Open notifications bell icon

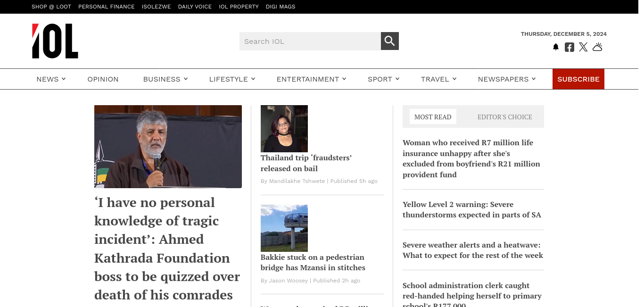tap(556, 47)
